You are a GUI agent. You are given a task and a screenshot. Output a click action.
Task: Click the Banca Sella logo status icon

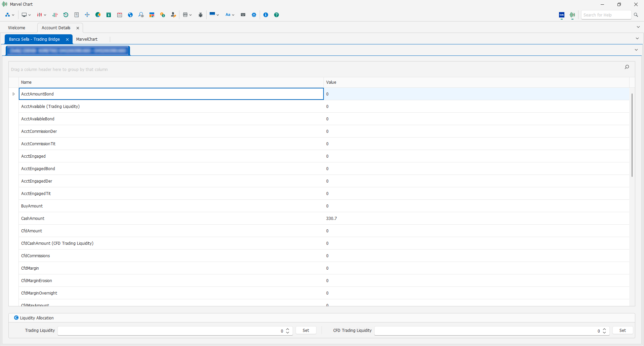point(562,15)
